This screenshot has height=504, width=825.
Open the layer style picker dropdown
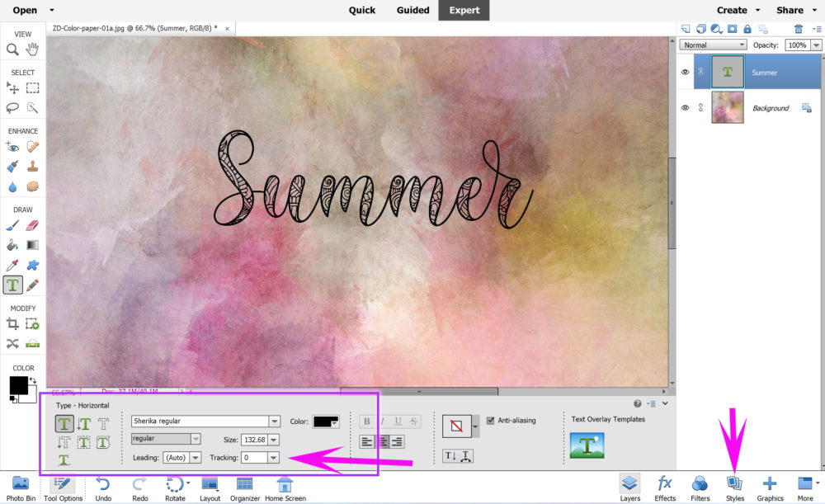coord(475,426)
